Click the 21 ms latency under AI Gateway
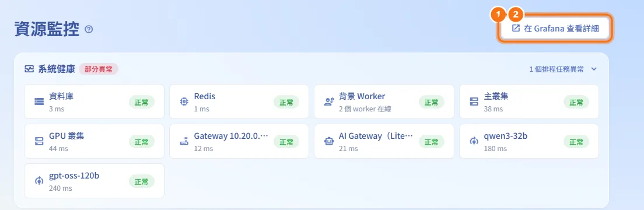This screenshot has height=210, width=644. coord(348,149)
